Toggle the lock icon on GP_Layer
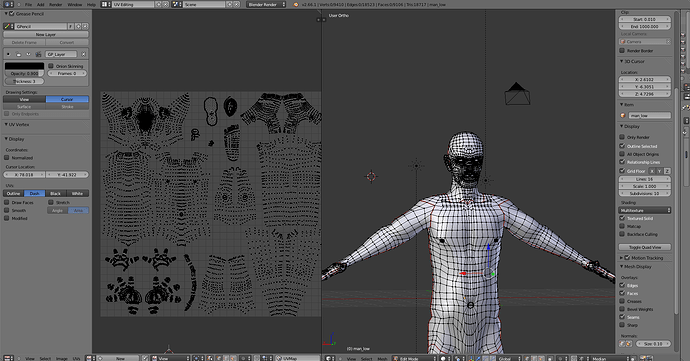Image resolution: width=690 pixels, height=361 pixels. (x=18, y=54)
